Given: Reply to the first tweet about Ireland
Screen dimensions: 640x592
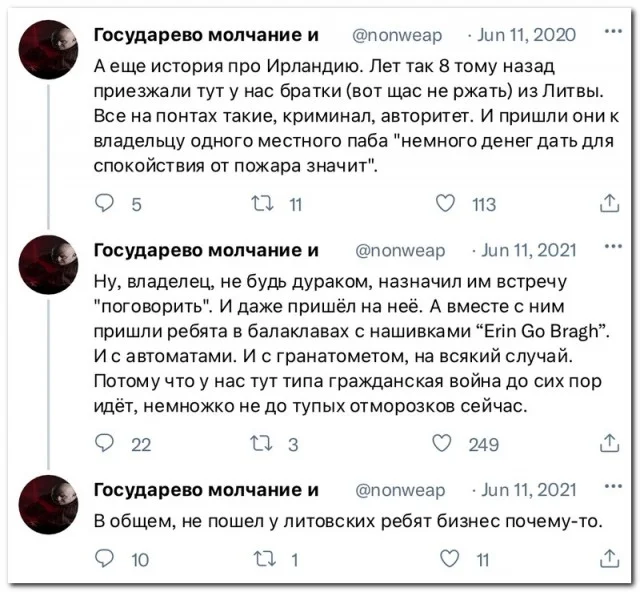Looking at the screenshot, I should [x=105, y=204].
